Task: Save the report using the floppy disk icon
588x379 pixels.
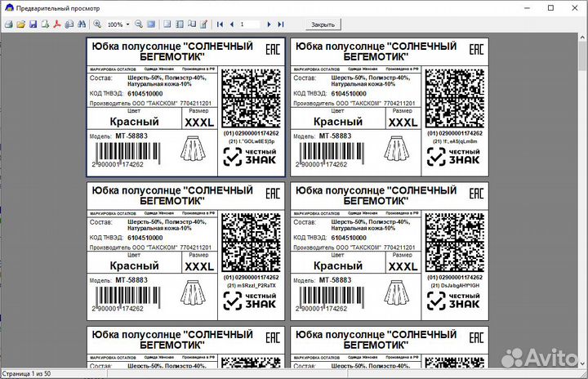Action: coord(33,25)
